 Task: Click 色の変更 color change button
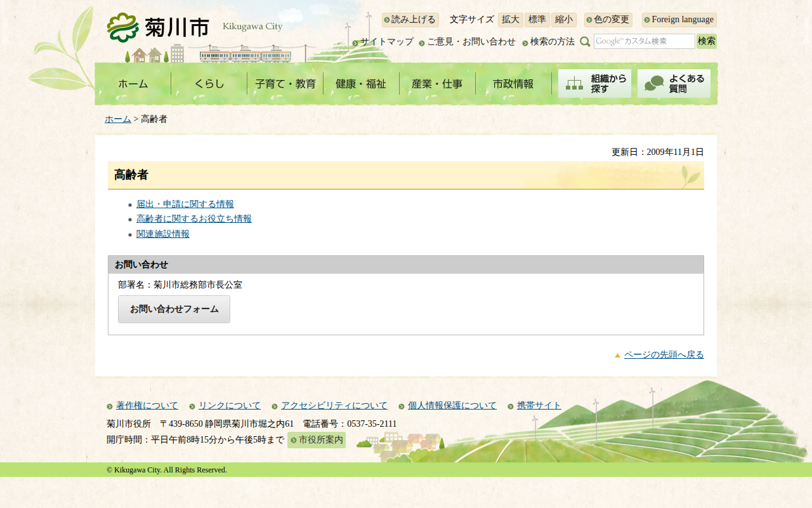click(x=608, y=20)
